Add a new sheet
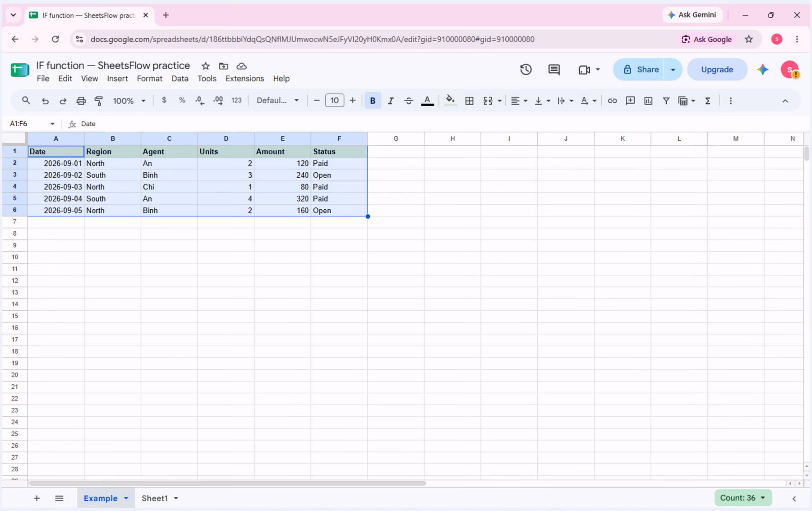This screenshot has height=511, width=812. [x=37, y=498]
